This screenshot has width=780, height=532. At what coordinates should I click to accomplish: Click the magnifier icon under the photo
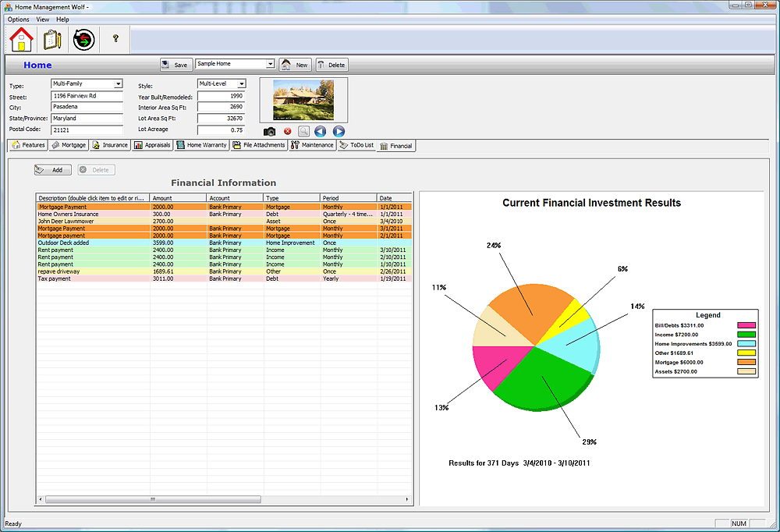coord(303,132)
